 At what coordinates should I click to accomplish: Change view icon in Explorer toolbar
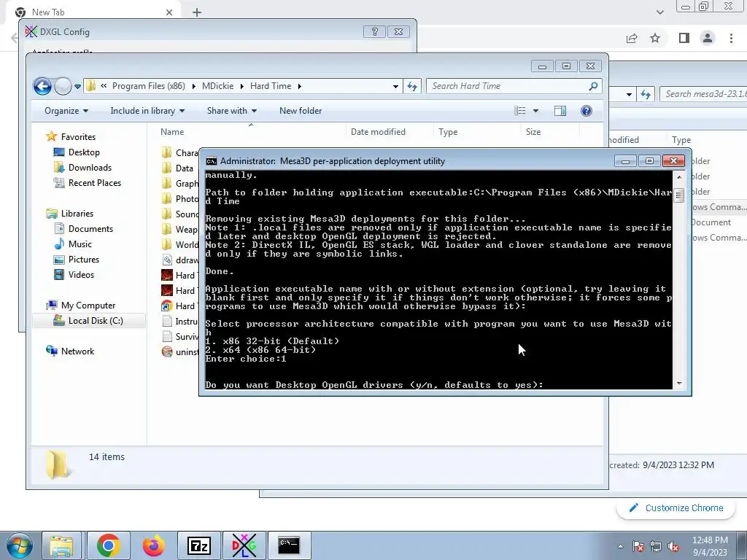click(x=519, y=111)
